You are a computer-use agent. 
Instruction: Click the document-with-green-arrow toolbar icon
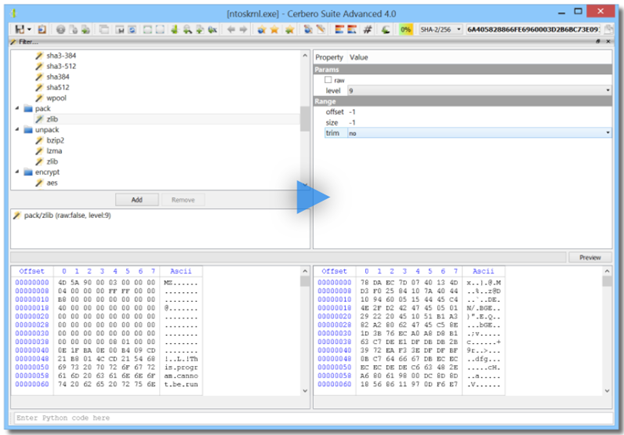click(x=86, y=29)
